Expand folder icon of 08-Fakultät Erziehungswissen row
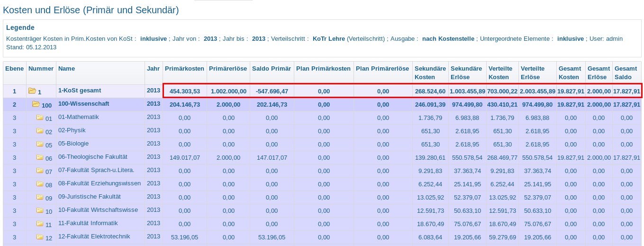The height and width of the screenshot is (246, 644). click(40, 183)
